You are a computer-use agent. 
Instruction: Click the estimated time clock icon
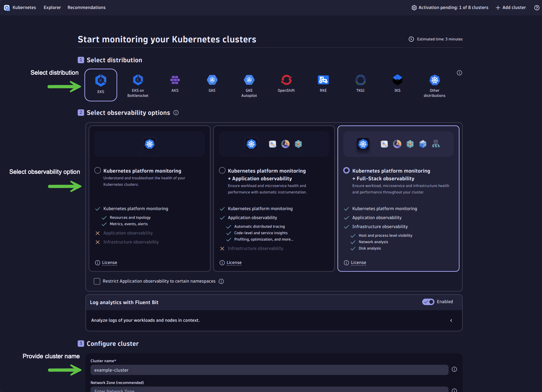(411, 39)
